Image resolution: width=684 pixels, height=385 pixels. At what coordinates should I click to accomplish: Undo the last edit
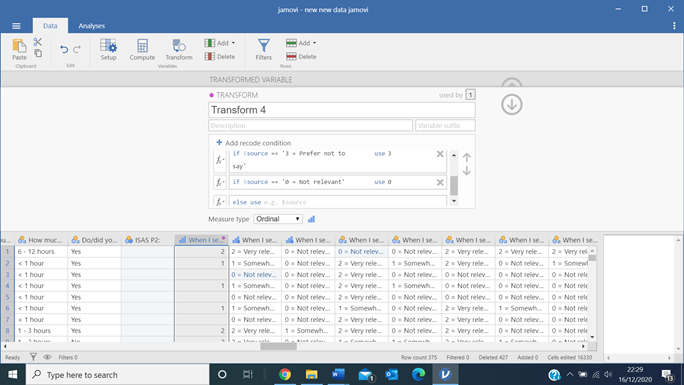coord(64,49)
